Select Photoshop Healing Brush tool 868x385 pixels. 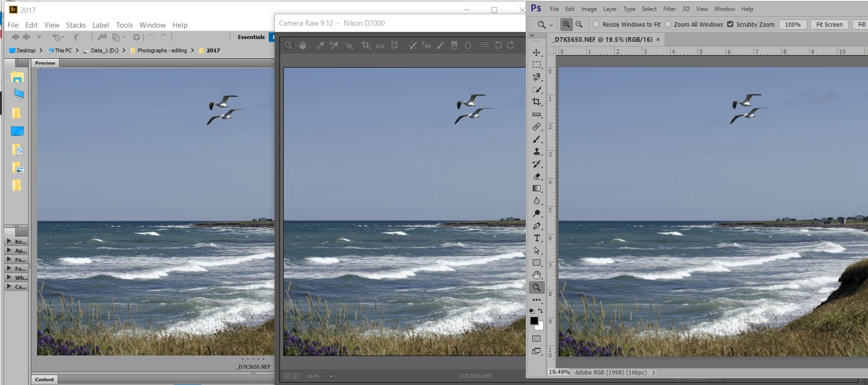[x=537, y=127]
